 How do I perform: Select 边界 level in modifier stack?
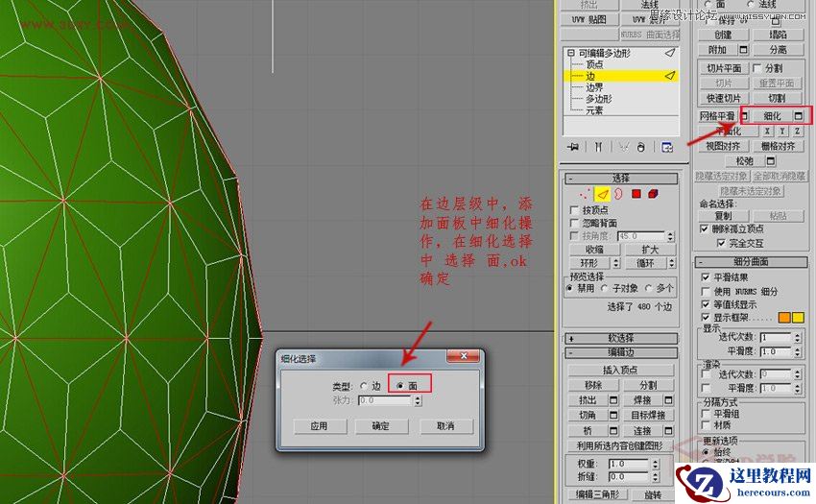pos(594,87)
